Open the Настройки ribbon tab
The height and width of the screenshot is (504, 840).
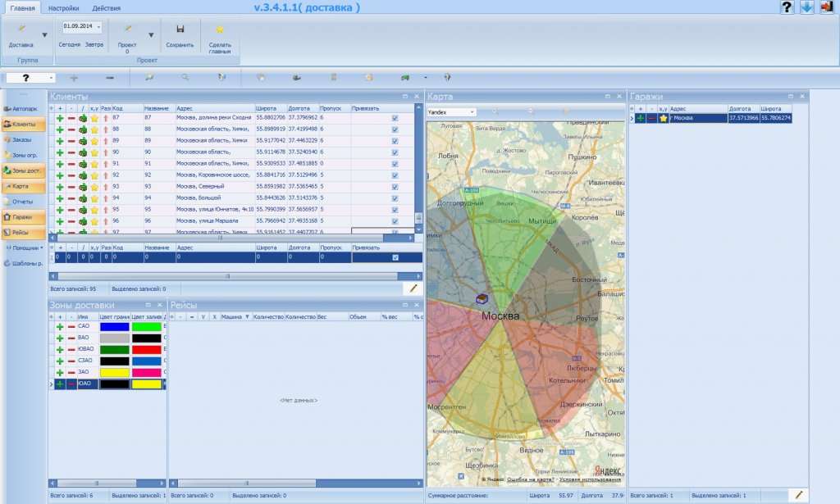[63, 8]
